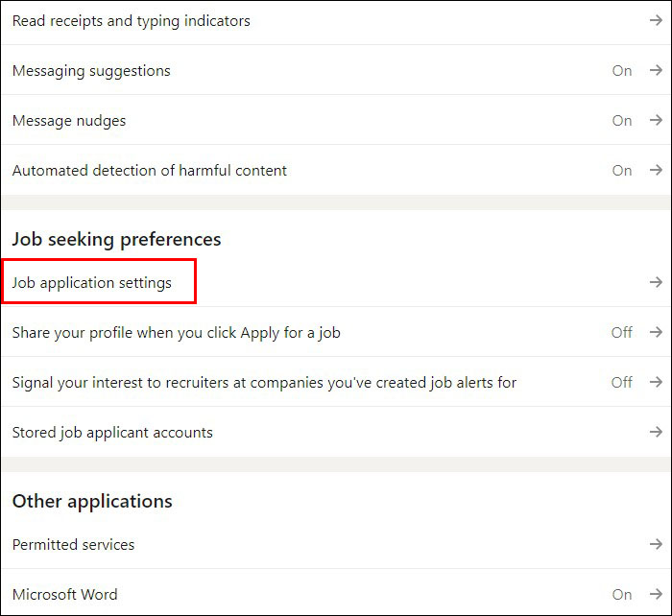Select Automated detection of harmful content
Viewport: 672px width, 616px height.
[149, 171]
